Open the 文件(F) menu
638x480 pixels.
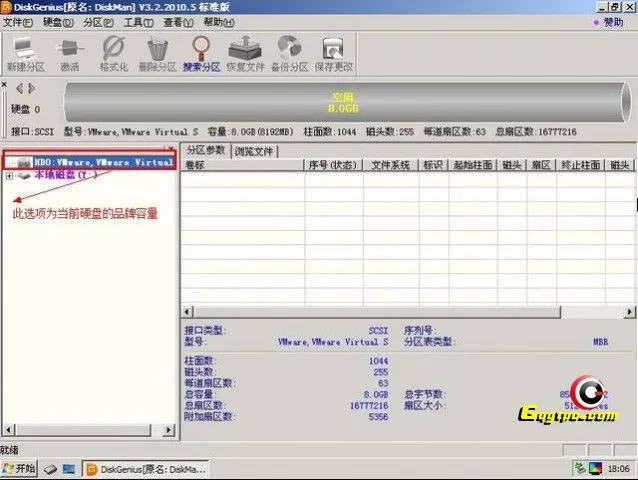pyautogui.click(x=17, y=22)
